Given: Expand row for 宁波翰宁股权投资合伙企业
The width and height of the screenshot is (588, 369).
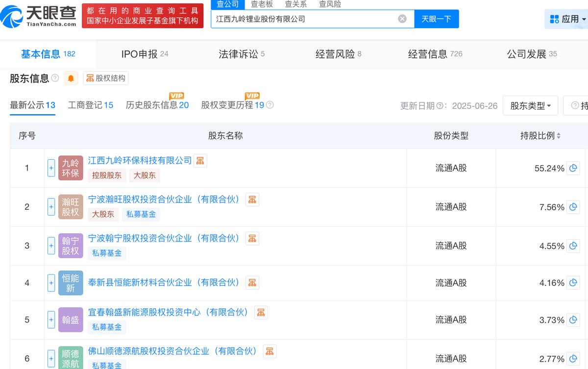Looking at the screenshot, I should (51, 246).
